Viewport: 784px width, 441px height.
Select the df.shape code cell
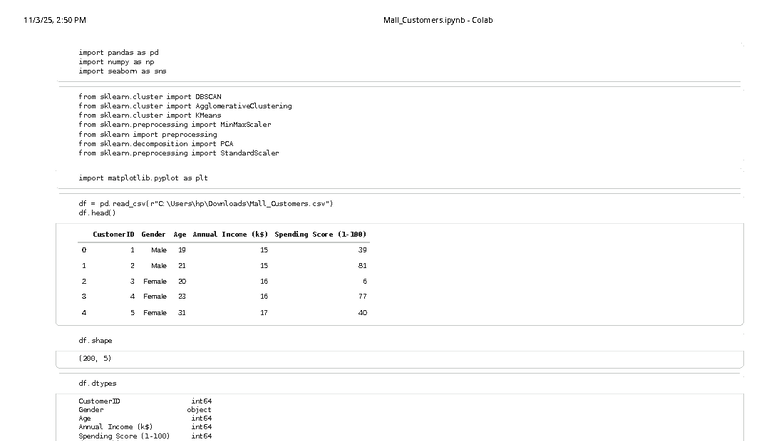click(x=96, y=341)
